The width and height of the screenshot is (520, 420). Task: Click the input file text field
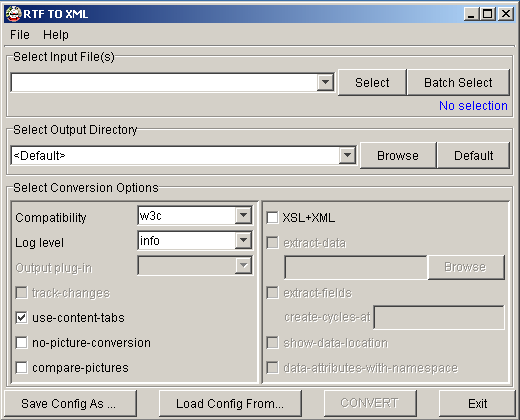coord(164,82)
